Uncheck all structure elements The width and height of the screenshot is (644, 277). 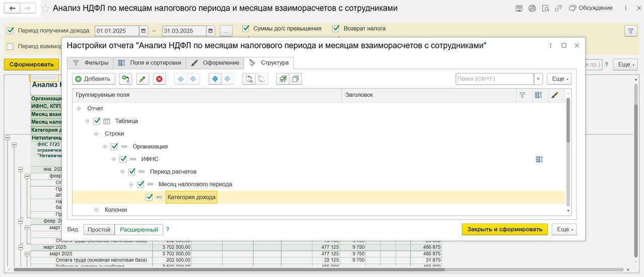point(295,79)
